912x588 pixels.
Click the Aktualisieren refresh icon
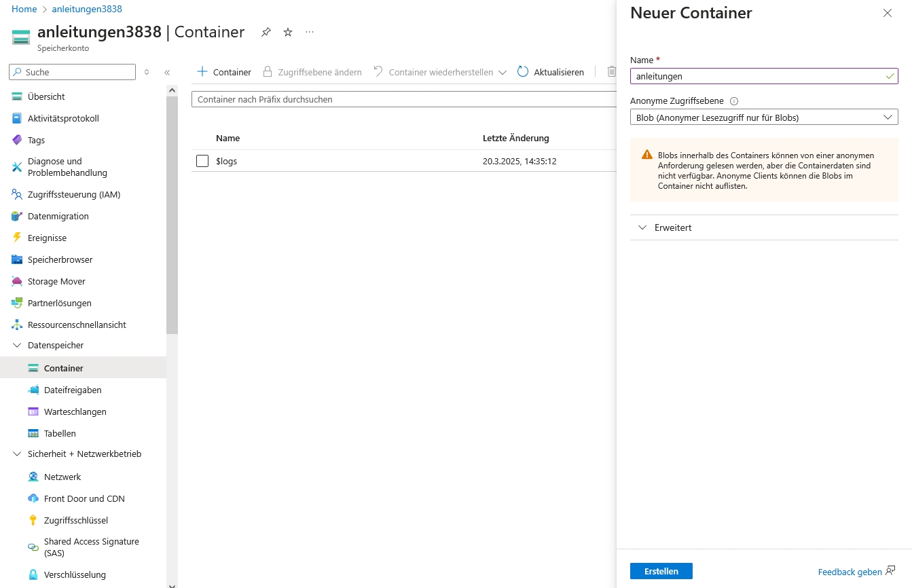click(x=523, y=72)
